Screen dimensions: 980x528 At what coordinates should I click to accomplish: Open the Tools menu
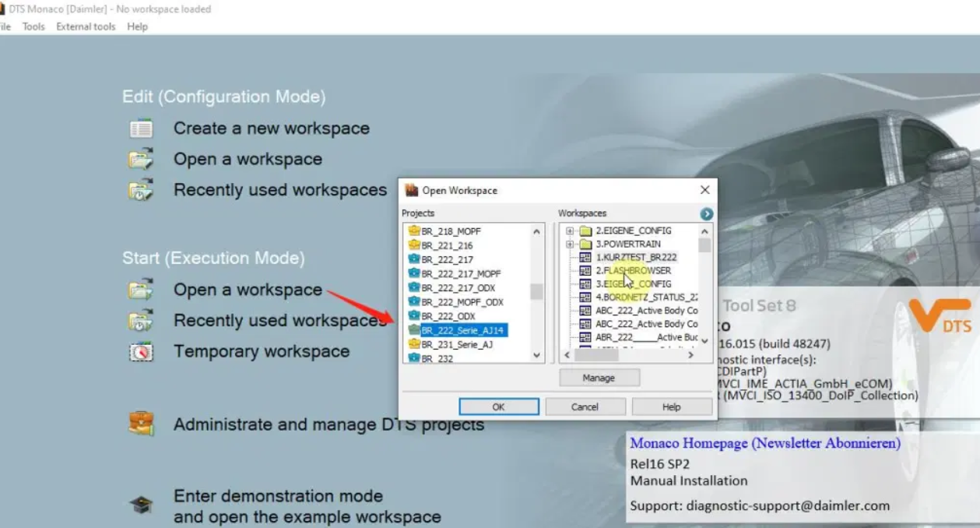pos(33,26)
